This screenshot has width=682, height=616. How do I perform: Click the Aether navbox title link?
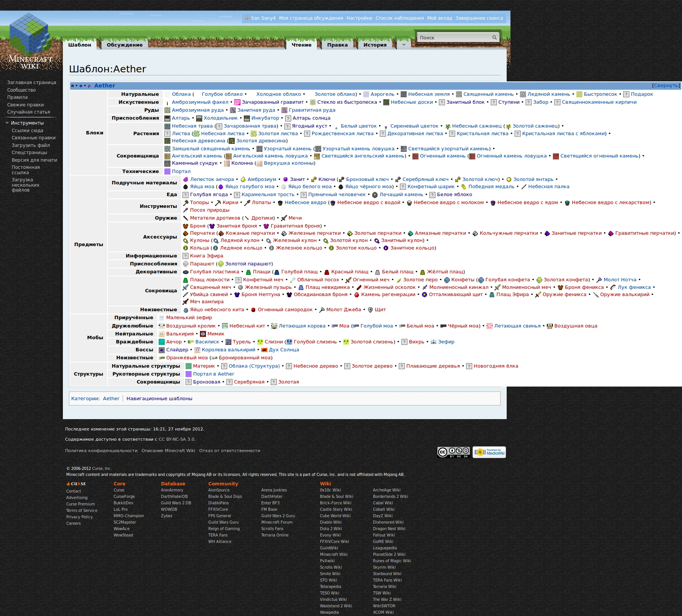105,86
